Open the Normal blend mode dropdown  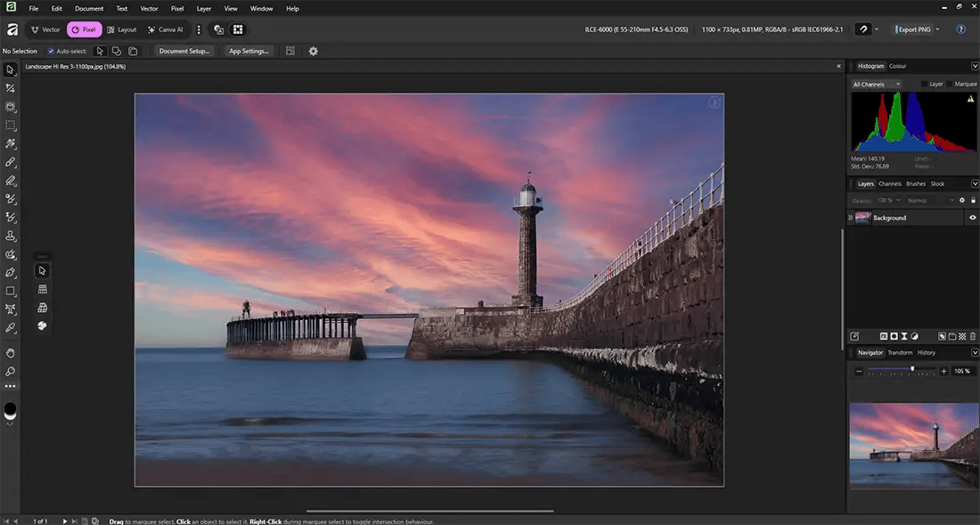pyautogui.click(x=931, y=201)
